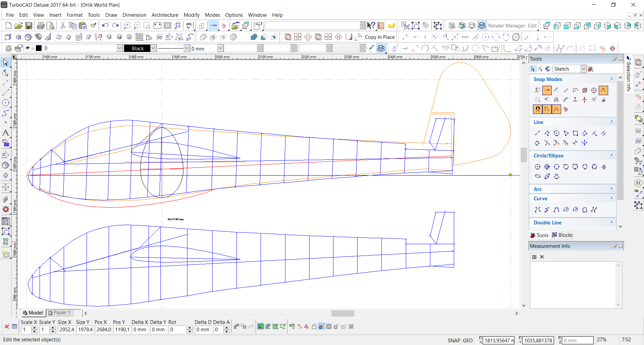644x345 pixels.
Task: Click the Rot rotation input field
Action: click(x=177, y=330)
